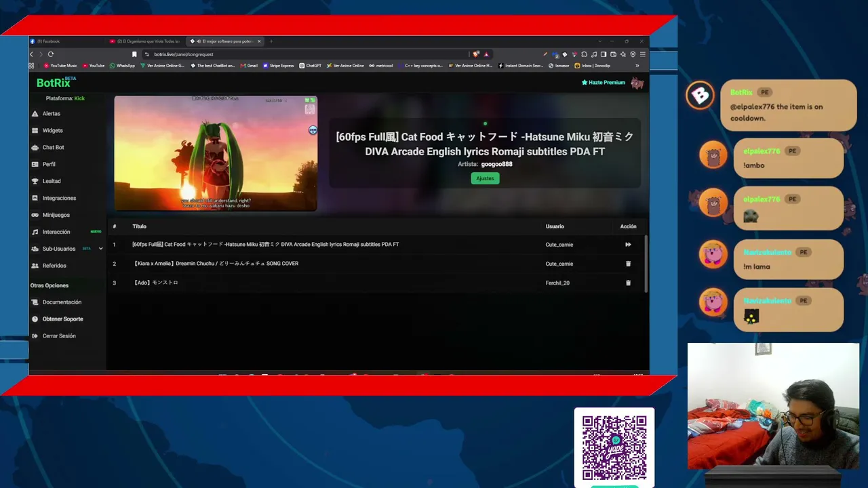Click the Obtener Soporte question mark icon
The width and height of the screenshot is (868, 488).
35,319
